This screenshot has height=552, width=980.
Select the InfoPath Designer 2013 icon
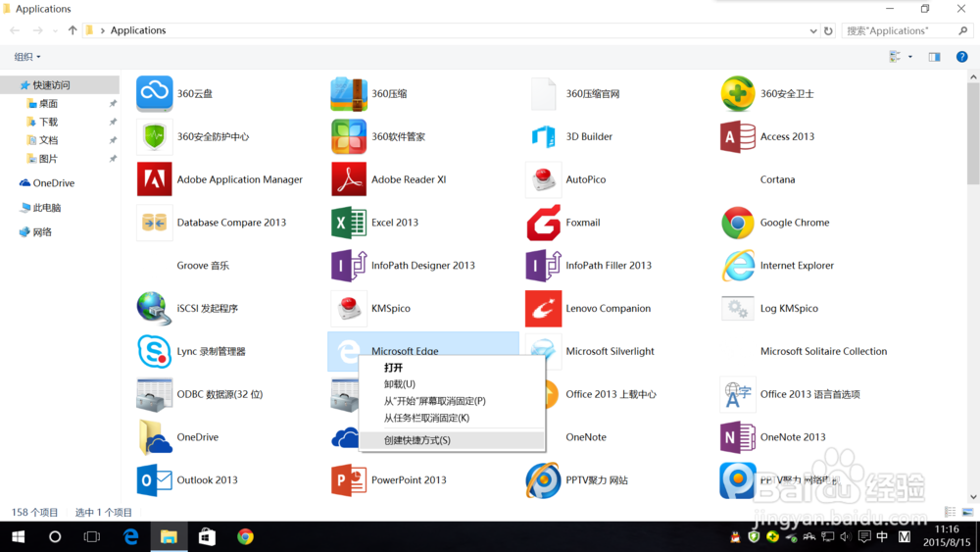(x=349, y=266)
